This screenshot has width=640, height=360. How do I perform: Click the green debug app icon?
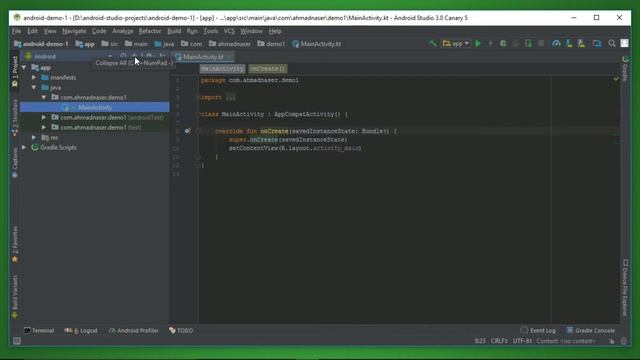click(503, 44)
